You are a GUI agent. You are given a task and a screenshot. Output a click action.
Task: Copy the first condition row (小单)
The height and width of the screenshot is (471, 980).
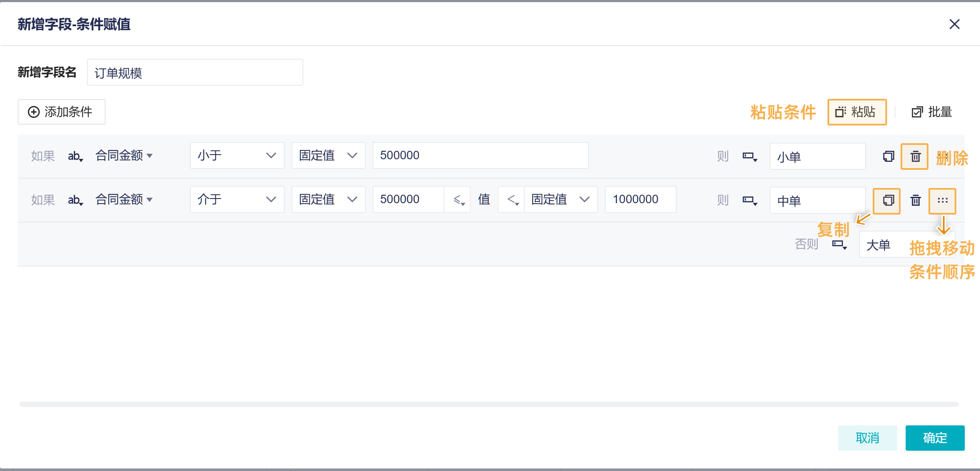click(x=888, y=156)
